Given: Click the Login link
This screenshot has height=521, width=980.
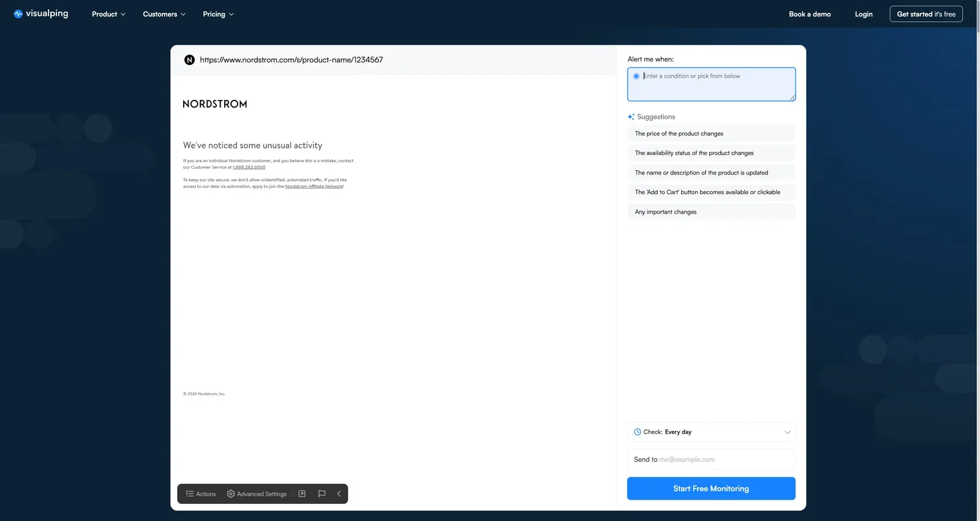Looking at the screenshot, I should 864,14.
